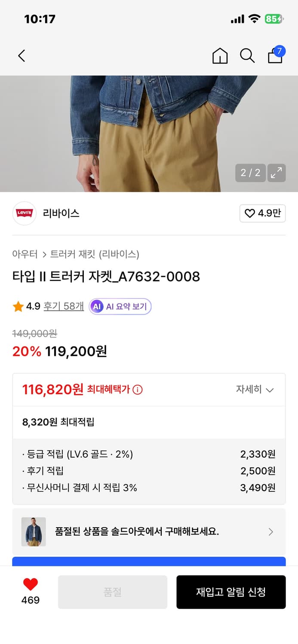The height and width of the screenshot is (644, 298).
Task: Tap the 2/2 image page indicator
Action: pyautogui.click(x=249, y=173)
